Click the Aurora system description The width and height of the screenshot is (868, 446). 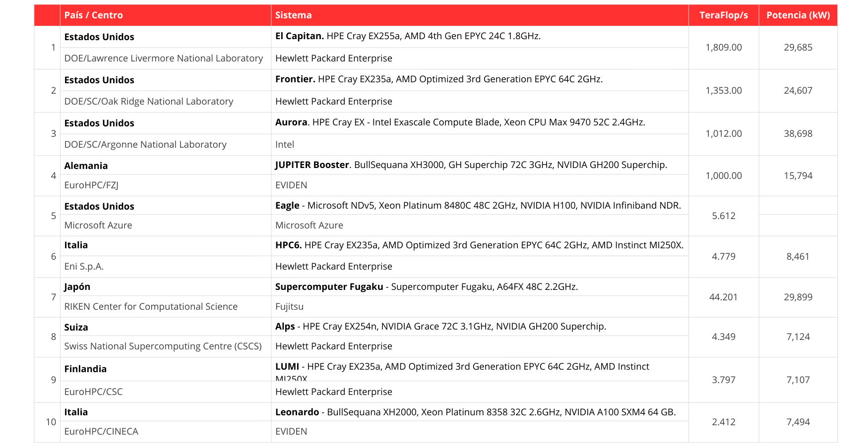coord(460,122)
